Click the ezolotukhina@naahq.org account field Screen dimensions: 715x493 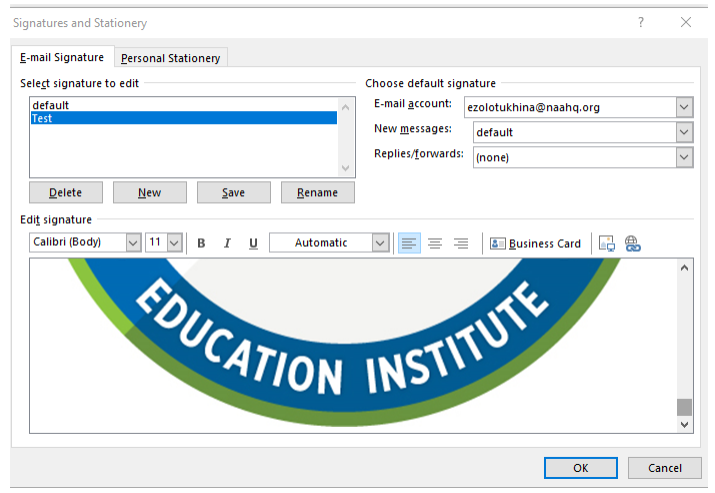(x=570, y=107)
